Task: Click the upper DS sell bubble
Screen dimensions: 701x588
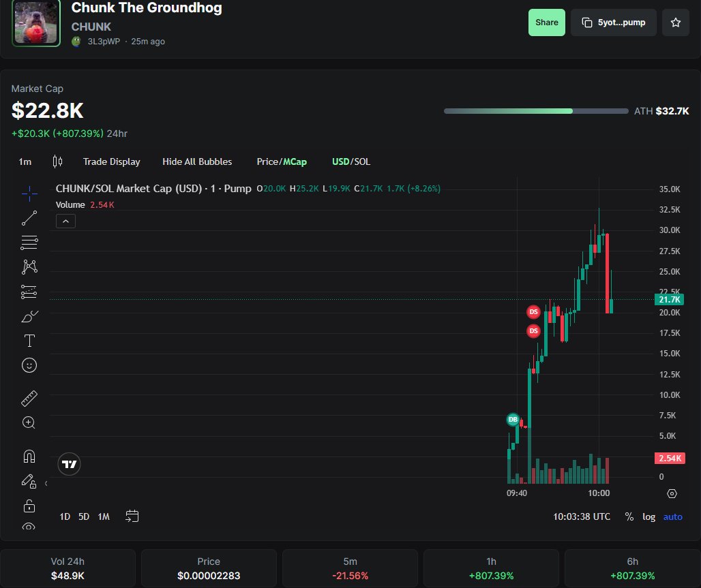Action: pyautogui.click(x=533, y=312)
